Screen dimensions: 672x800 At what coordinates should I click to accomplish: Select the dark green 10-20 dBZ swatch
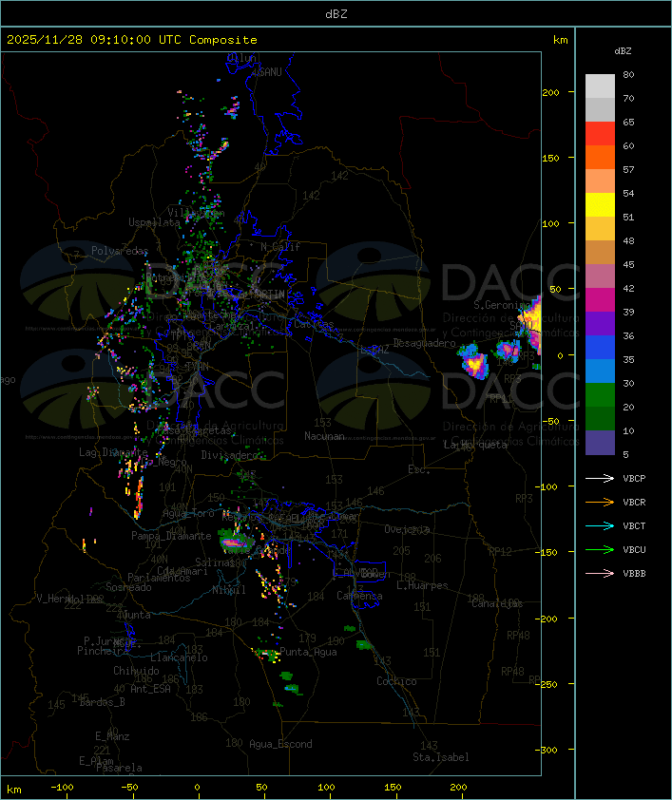tap(600, 418)
